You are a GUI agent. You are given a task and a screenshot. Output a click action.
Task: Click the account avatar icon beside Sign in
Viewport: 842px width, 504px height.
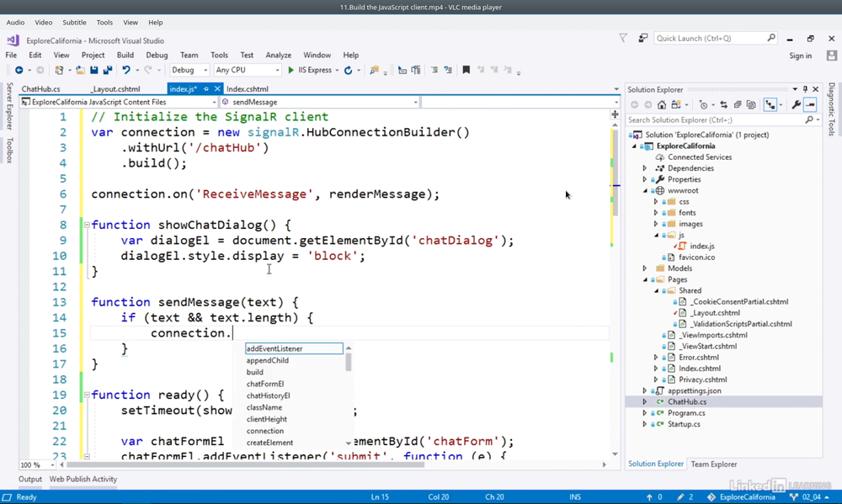tap(832, 56)
